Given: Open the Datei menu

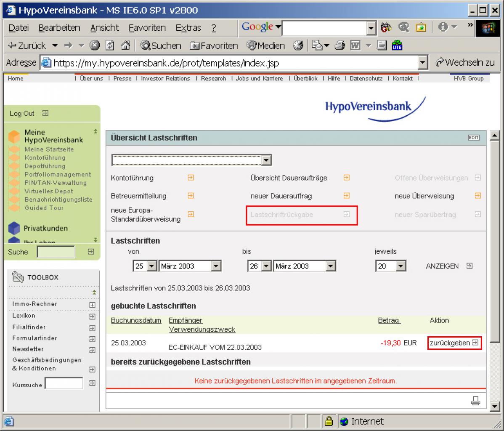Looking at the screenshot, I should tap(19, 28).
